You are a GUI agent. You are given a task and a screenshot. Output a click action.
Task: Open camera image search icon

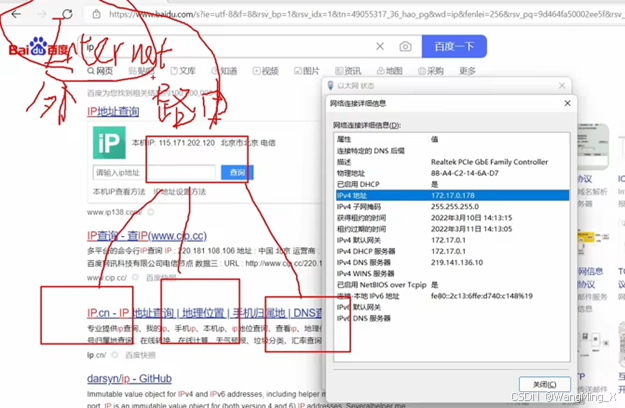click(405, 47)
